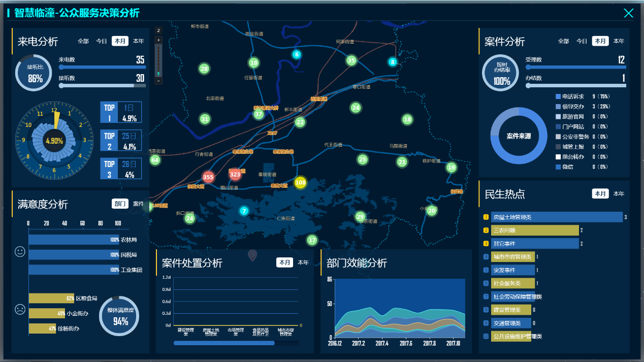Select 本月 tab in 民生热点
644x362 pixels.
click(x=600, y=193)
